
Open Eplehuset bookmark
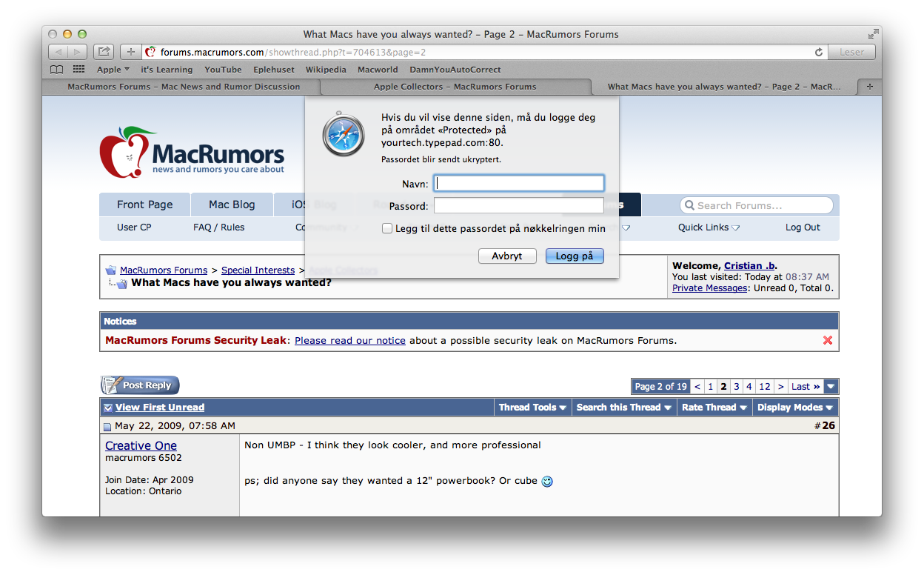[273, 70]
